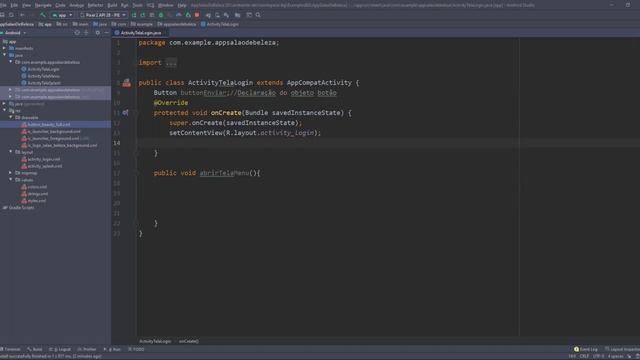Click the back navigation arrow icon

coord(22,15)
